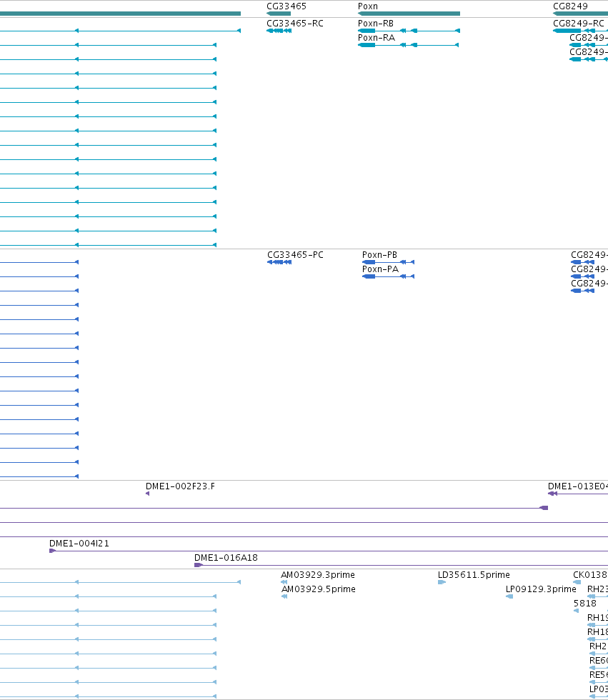Select the DME1-016A18 purple start block
This screenshot has height=700, width=608.
[x=199, y=565]
